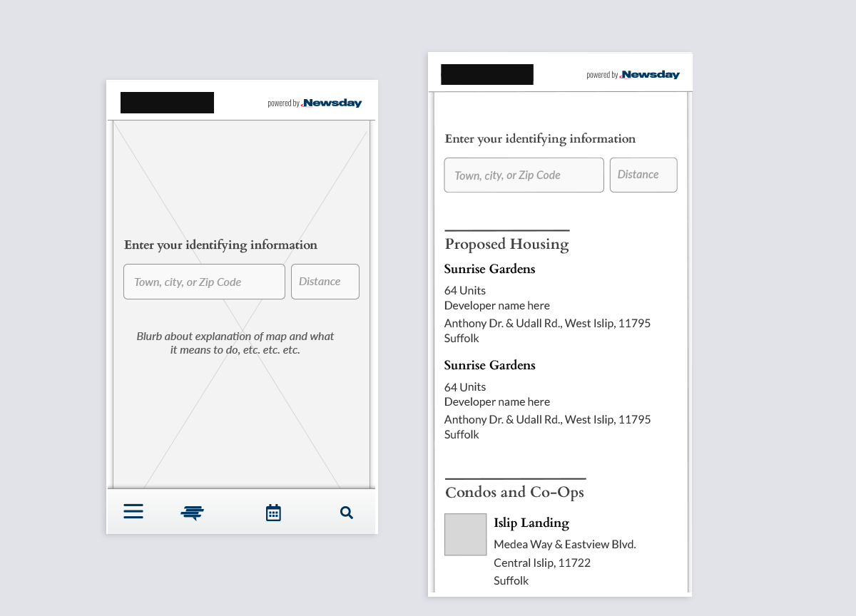856x616 pixels.
Task: Open the hamburger menu in bottom navigation
Action: [x=133, y=511]
